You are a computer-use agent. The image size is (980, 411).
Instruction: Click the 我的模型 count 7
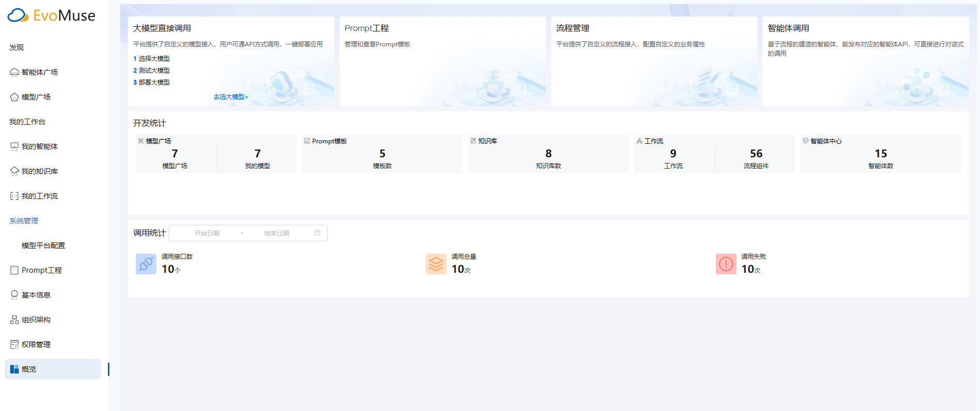click(x=258, y=154)
